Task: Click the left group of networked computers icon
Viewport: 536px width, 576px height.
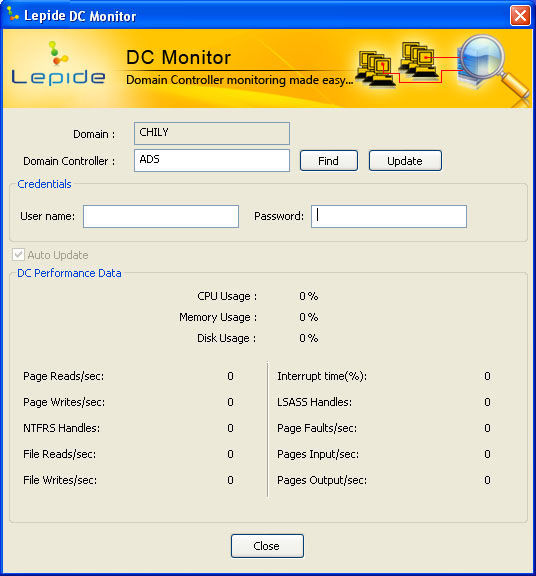Action: click(x=374, y=69)
